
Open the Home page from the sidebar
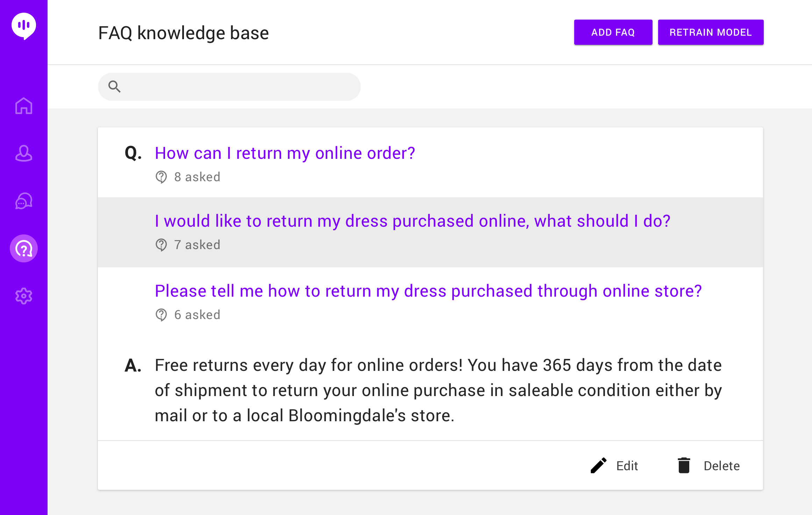tap(24, 106)
